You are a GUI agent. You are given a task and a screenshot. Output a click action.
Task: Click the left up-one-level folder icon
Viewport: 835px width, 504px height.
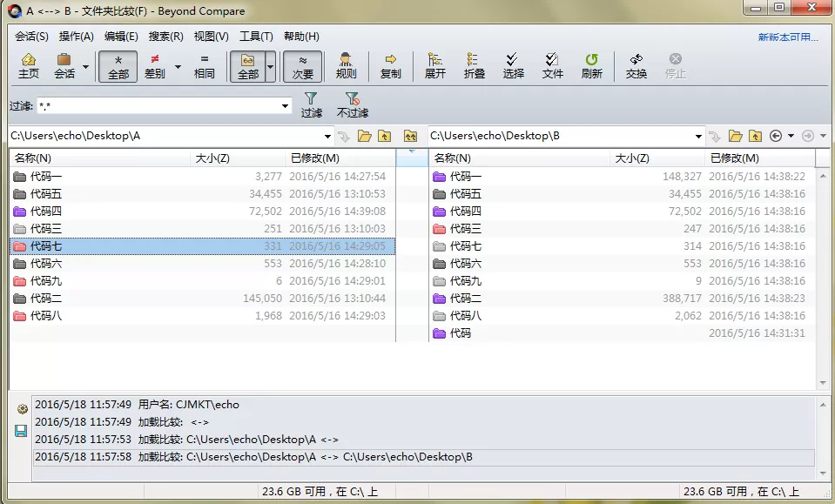385,137
